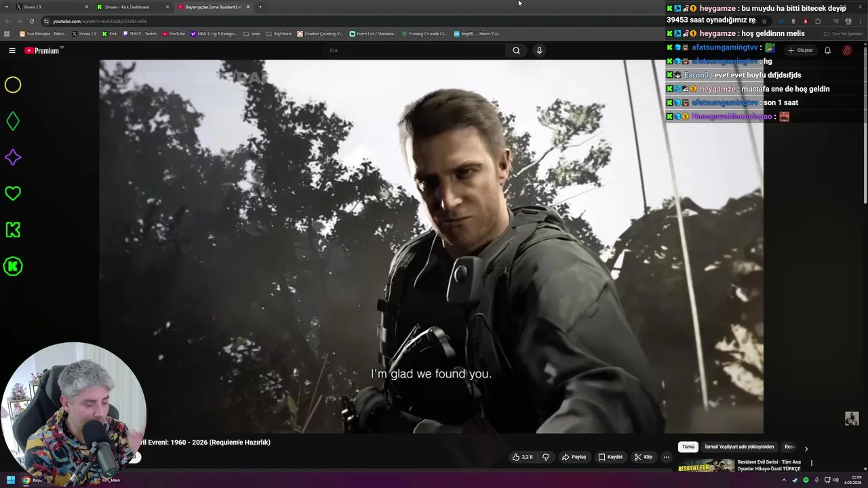Select the Tümü filter chip

(688, 447)
